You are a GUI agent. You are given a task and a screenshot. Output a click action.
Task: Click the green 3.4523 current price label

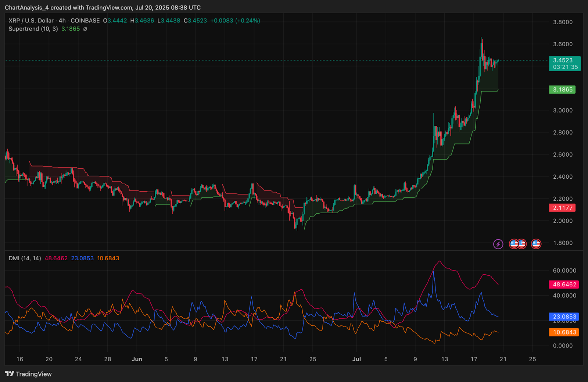click(x=564, y=60)
